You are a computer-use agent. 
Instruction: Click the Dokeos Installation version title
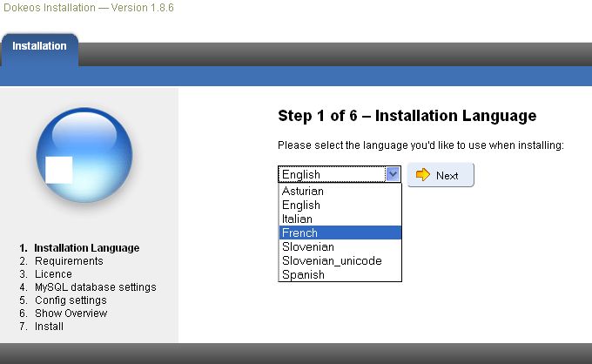coord(89,8)
